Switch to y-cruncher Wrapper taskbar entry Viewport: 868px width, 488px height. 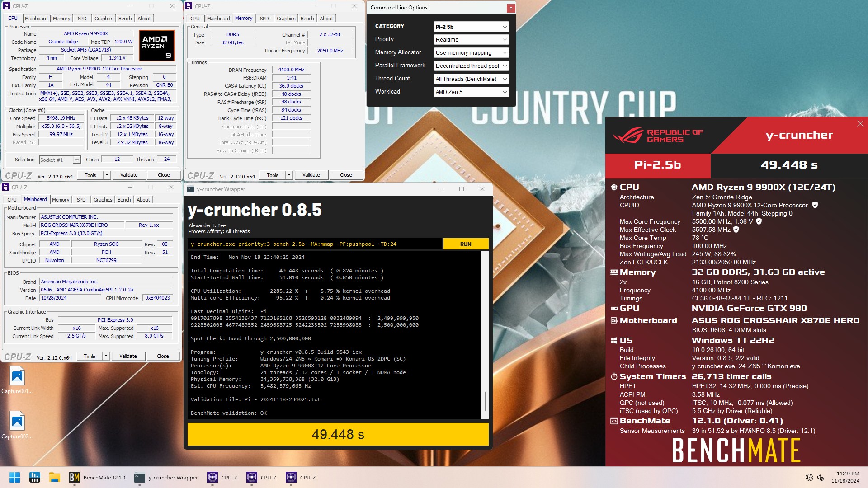[166, 477]
